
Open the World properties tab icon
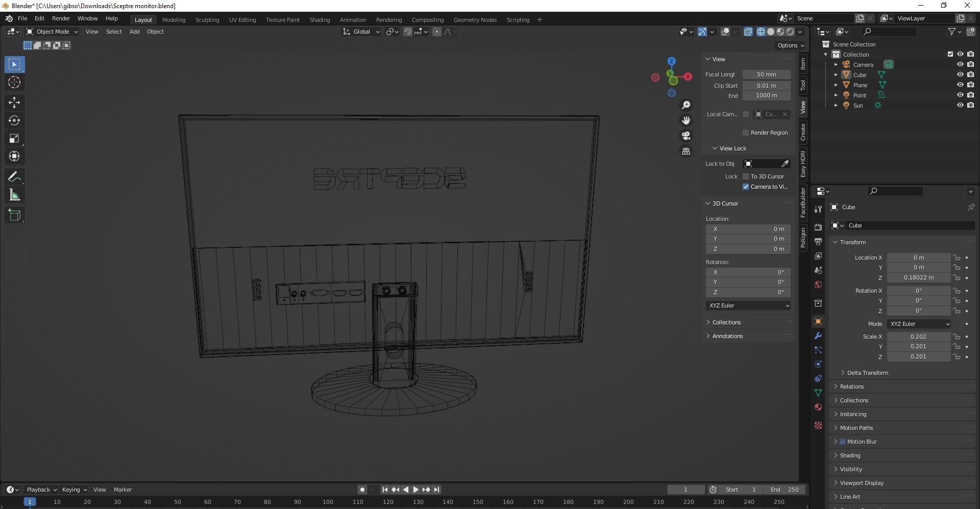point(818,285)
